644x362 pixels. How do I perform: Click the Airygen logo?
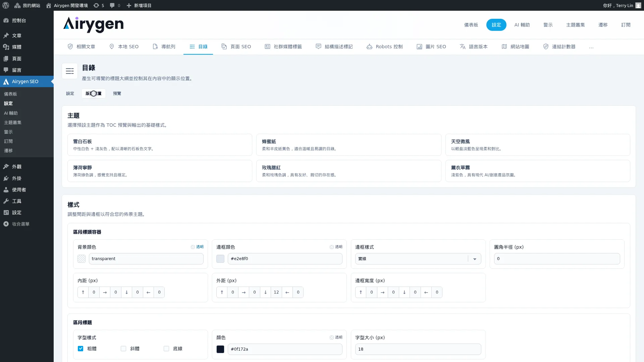[x=93, y=24]
